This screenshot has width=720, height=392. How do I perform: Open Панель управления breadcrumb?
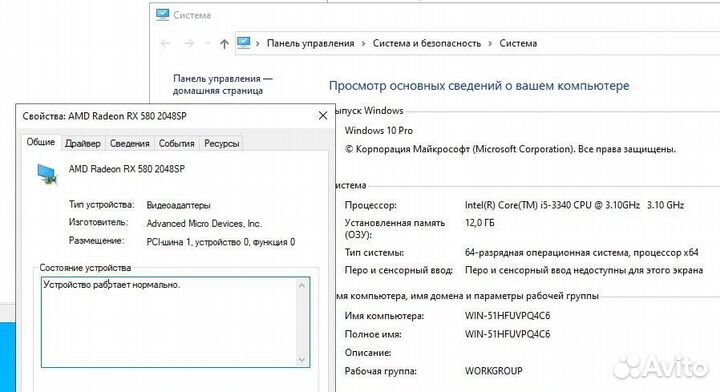[x=310, y=43]
